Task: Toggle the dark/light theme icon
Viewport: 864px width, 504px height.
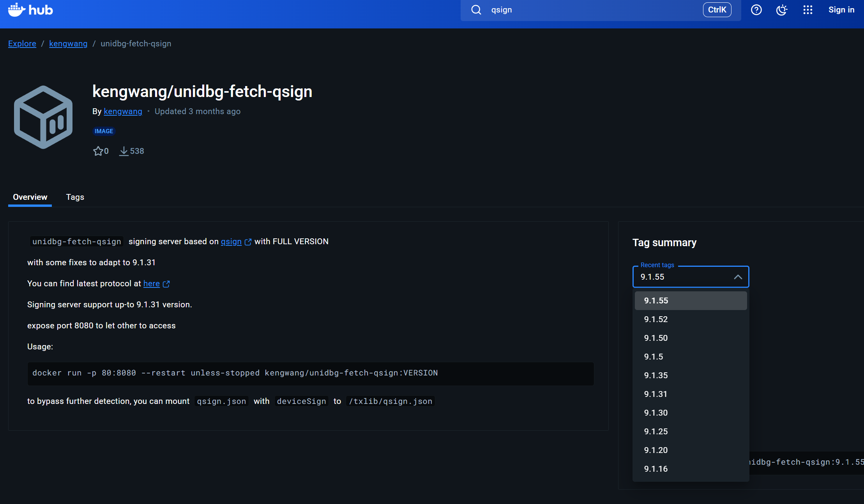Action: pos(782,10)
